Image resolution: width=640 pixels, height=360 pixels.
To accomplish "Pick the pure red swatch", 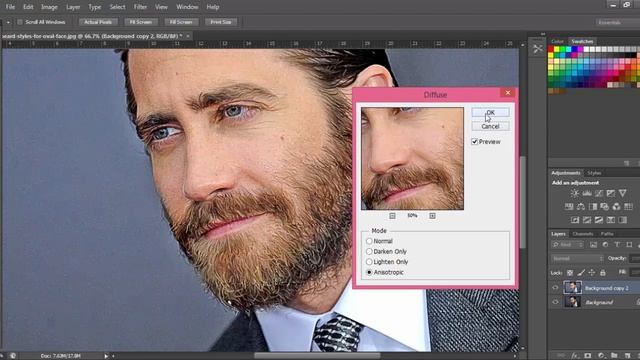I will tap(551, 49).
